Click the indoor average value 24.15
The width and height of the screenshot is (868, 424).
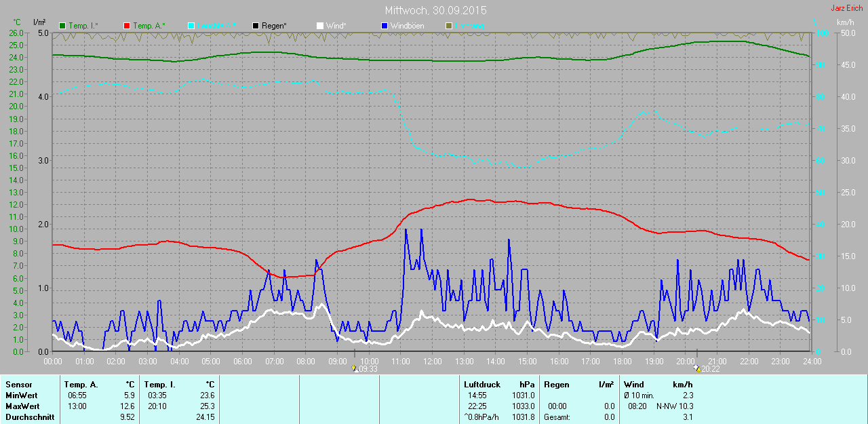(x=204, y=417)
